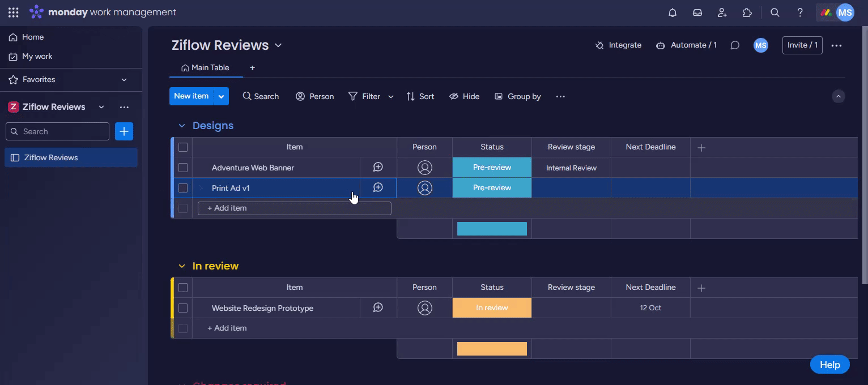Viewport: 868px width, 385px height.
Task: Collapse the Designs group chevron
Action: (182, 126)
